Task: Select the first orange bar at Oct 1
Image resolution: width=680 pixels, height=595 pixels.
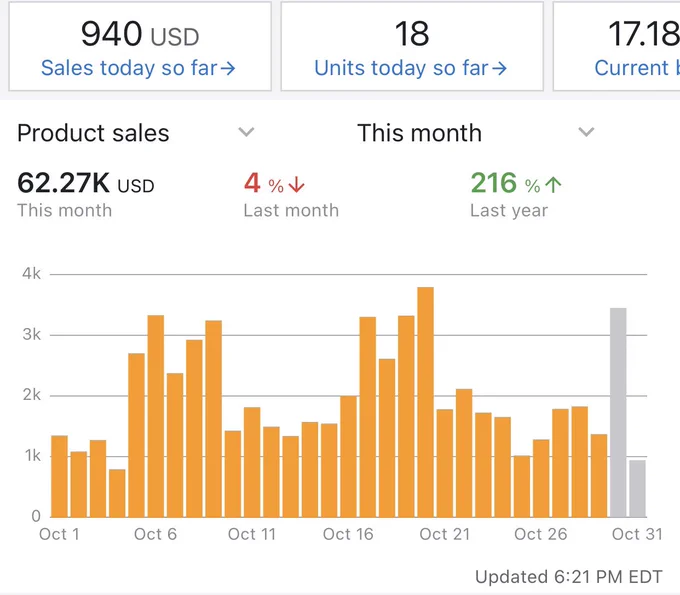Action: (x=59, y=477)
